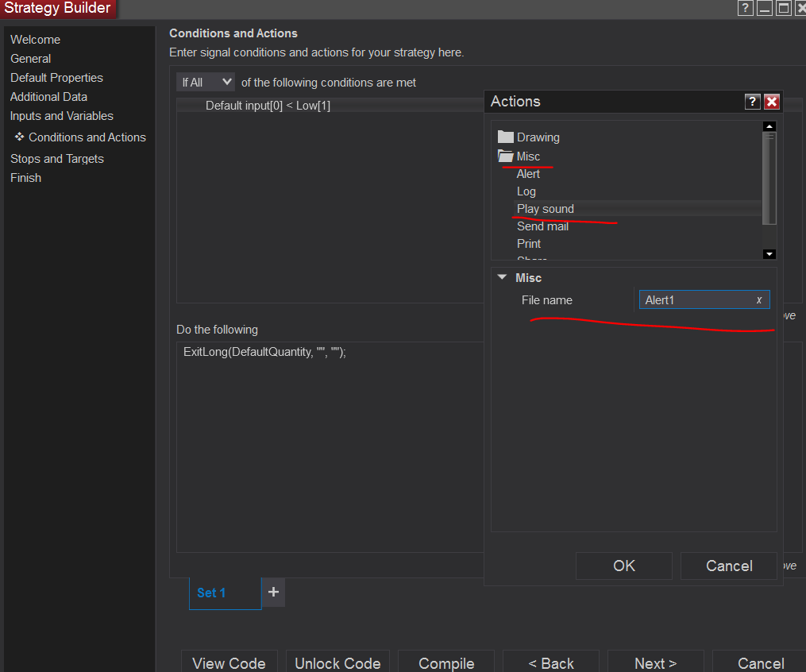Go to Inputs and Variables page
This screenshot has height=672, width=806.
point(62,116)
